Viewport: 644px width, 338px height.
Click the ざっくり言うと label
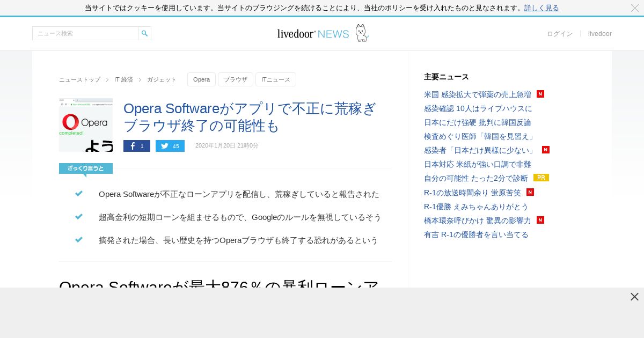pos(86,168)
